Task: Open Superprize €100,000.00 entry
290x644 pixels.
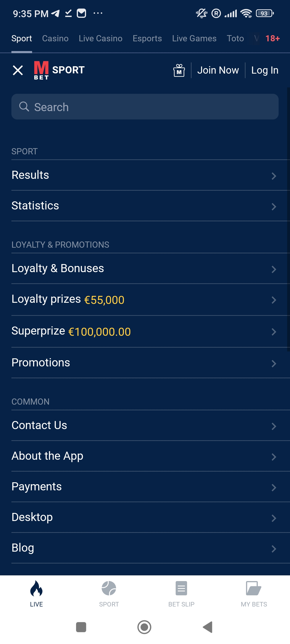Action: (x=145, y=331)
